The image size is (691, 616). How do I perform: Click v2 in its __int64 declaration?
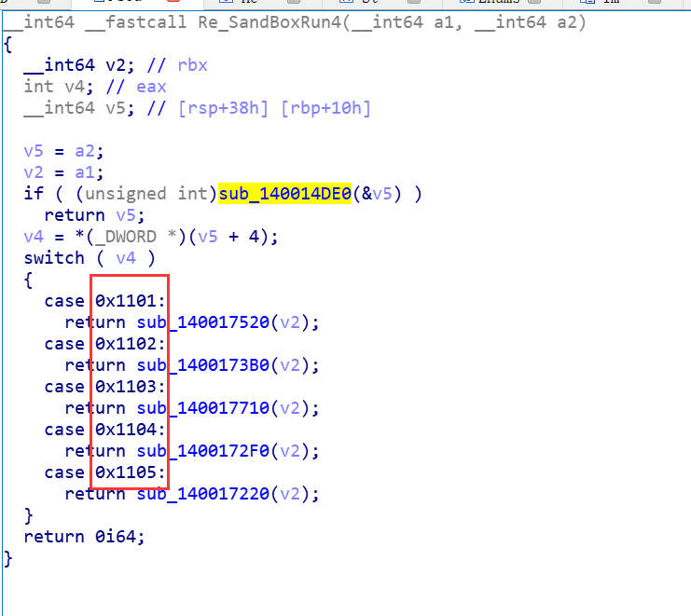point(116,65)
